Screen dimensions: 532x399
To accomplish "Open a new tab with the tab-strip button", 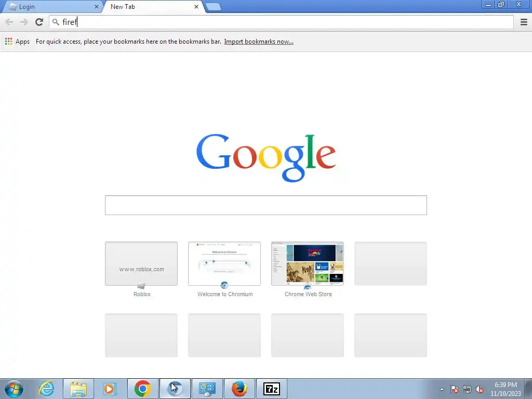I will click(214, 7).
